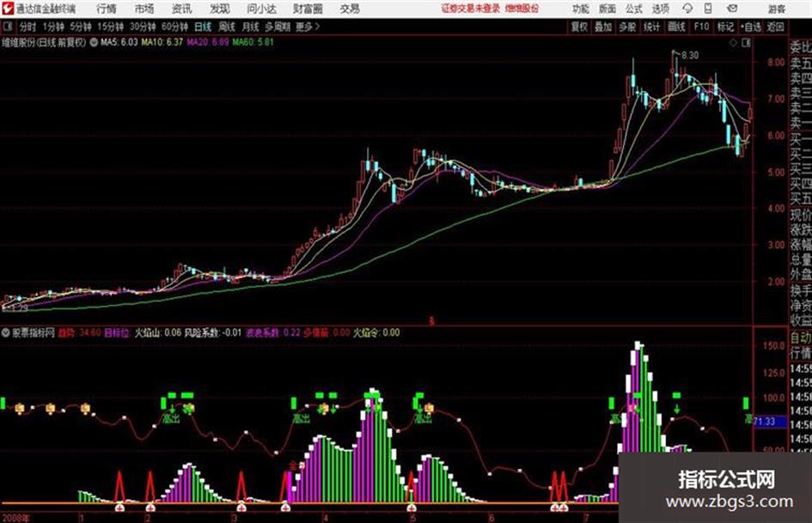
Task: Click the 2008年 label on the time axis
Action: point(15,517)
